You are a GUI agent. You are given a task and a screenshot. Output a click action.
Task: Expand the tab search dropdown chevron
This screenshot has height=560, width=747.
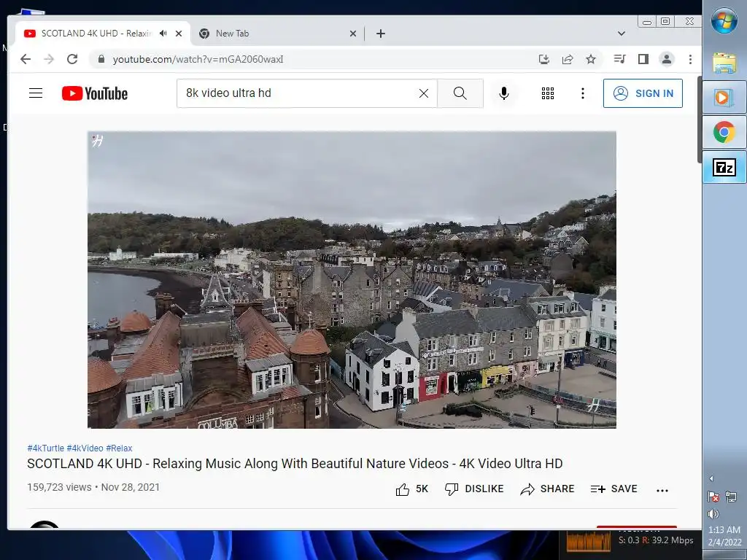[x=622, y=34]
